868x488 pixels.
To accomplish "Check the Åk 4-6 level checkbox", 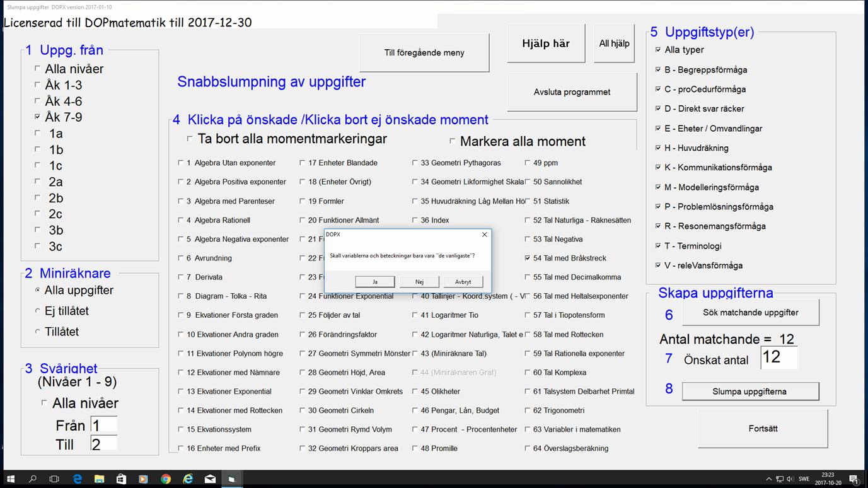I will click(x=37, y=101).
